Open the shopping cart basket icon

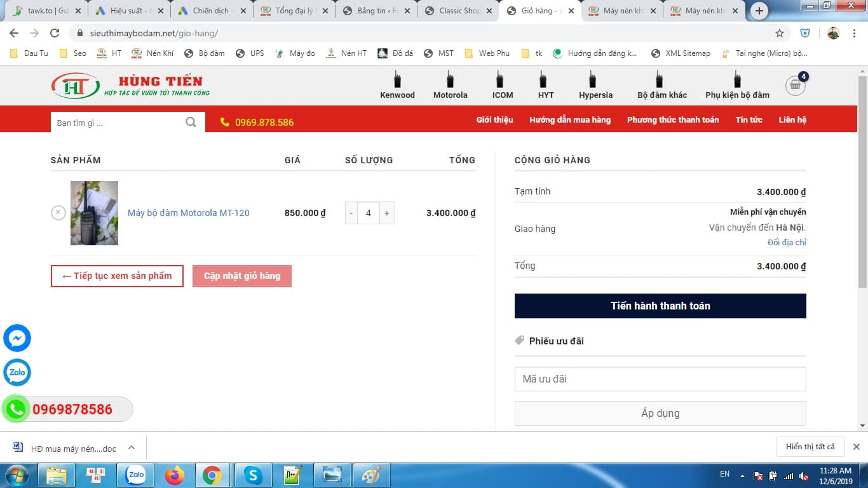(x=795, y=86)
